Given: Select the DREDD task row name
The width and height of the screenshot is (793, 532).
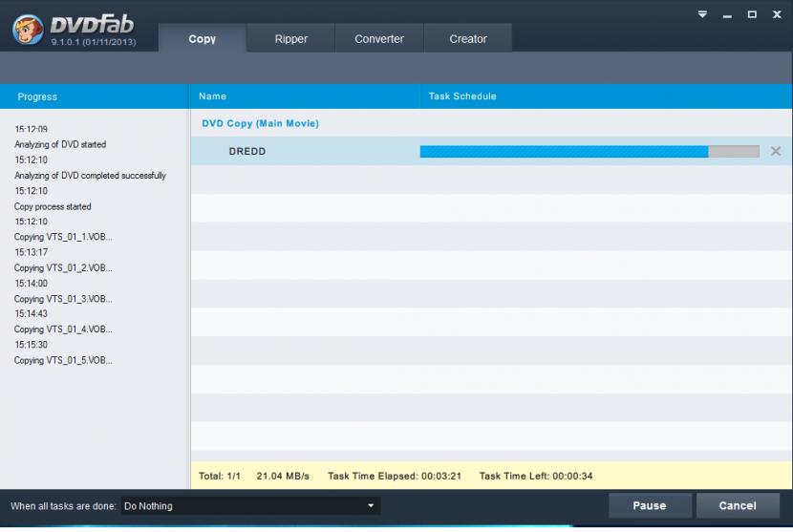Looking at the screenshot, I should [247, 151].
